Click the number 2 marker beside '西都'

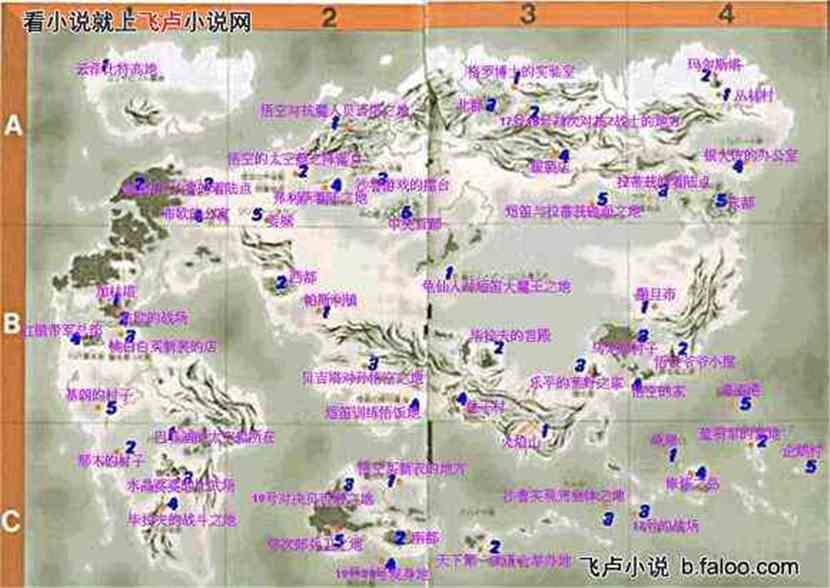[281, 283]
